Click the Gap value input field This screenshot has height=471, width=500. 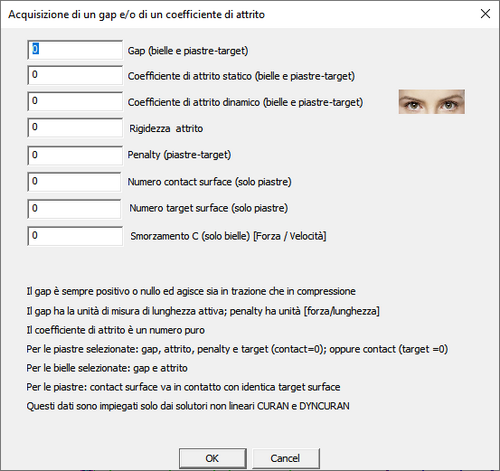[x=75, y=50]
